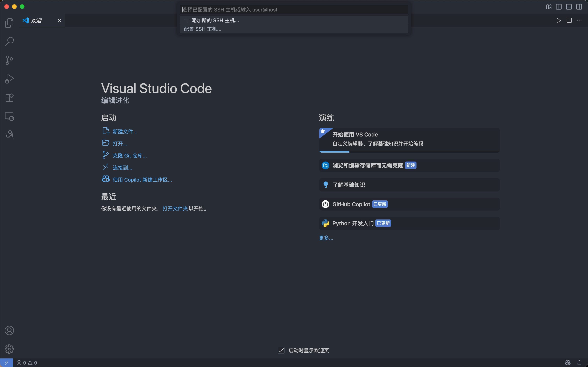Image resolution: width=588 pixels, height=367 pixels.
Task: Select 配置 SSH 主机 option
Action: tap(202, 29)
